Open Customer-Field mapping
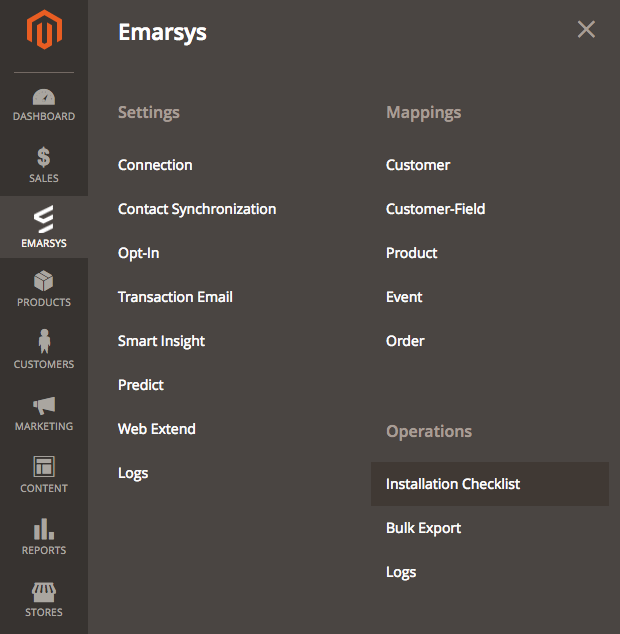 point(436,209)
